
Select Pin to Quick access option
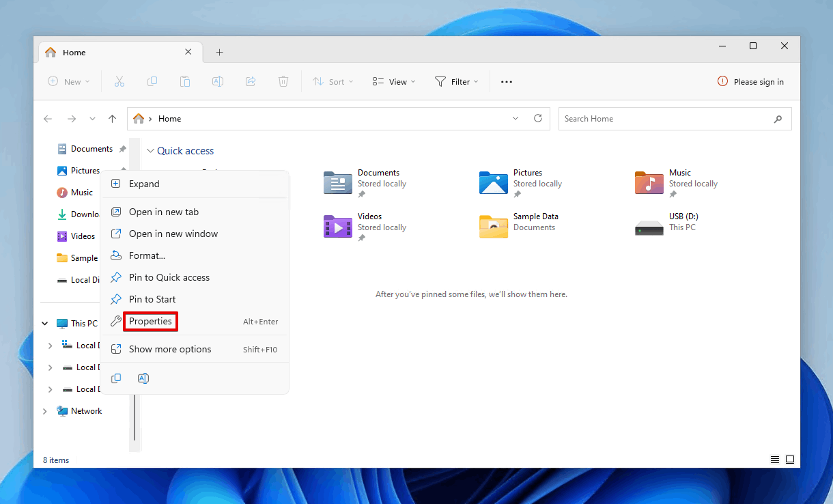point(169,277)
